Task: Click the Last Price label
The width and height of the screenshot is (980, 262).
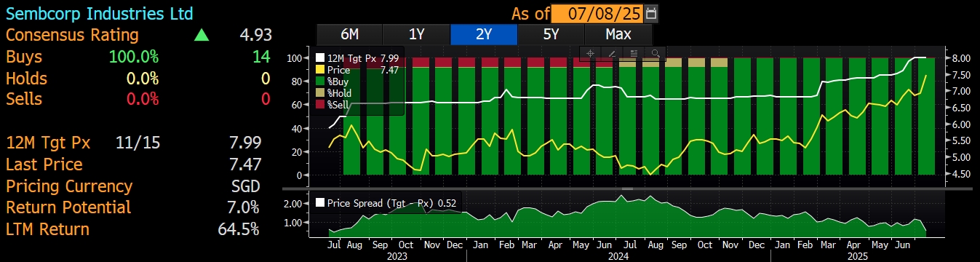Action: [44, 164]
